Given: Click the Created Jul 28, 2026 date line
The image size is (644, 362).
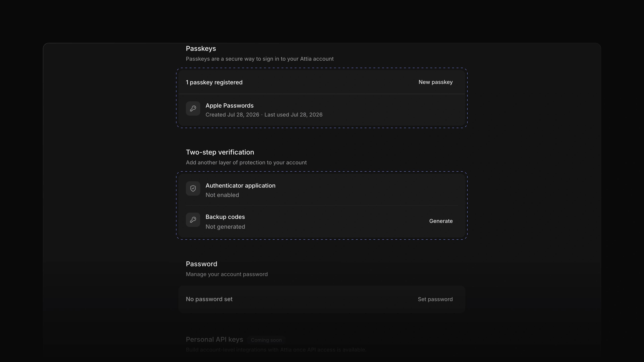Looking at the screenshot, I should [264, 115].
